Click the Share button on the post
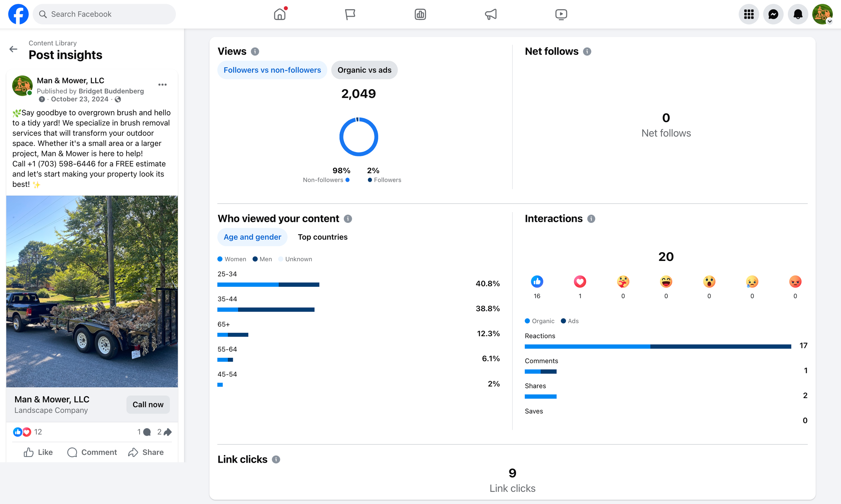The image size is (841, 504). tap(146, 452)
